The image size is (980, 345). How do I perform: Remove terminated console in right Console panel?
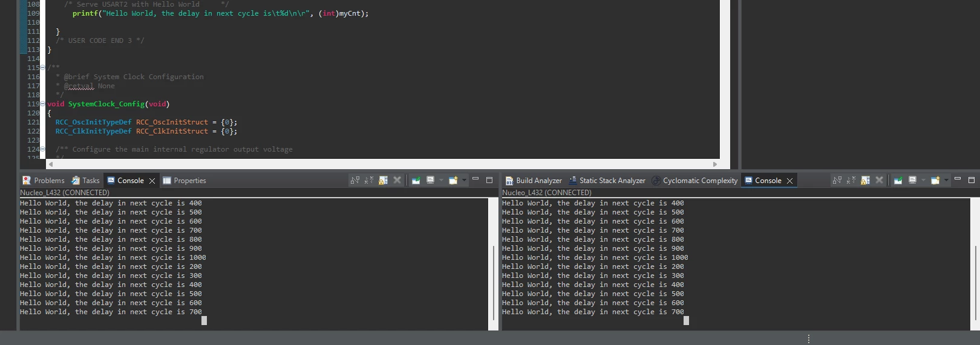click(x=879, y=180)
